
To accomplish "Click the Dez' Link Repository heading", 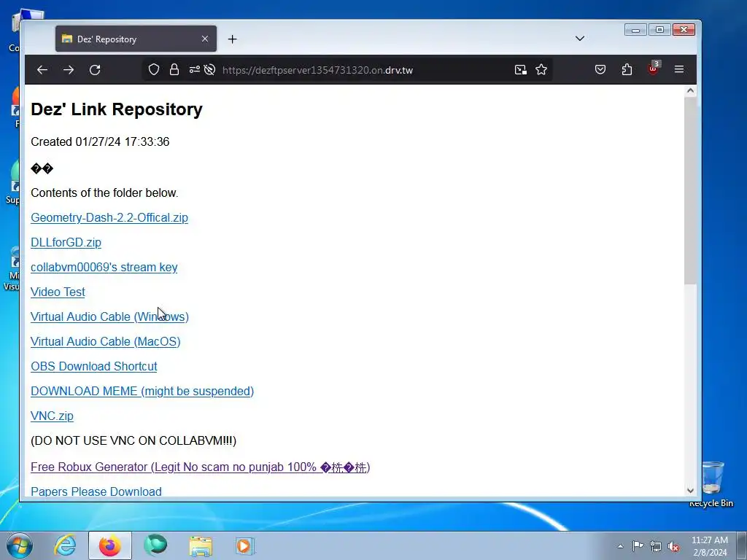I will tap(117, 109).
